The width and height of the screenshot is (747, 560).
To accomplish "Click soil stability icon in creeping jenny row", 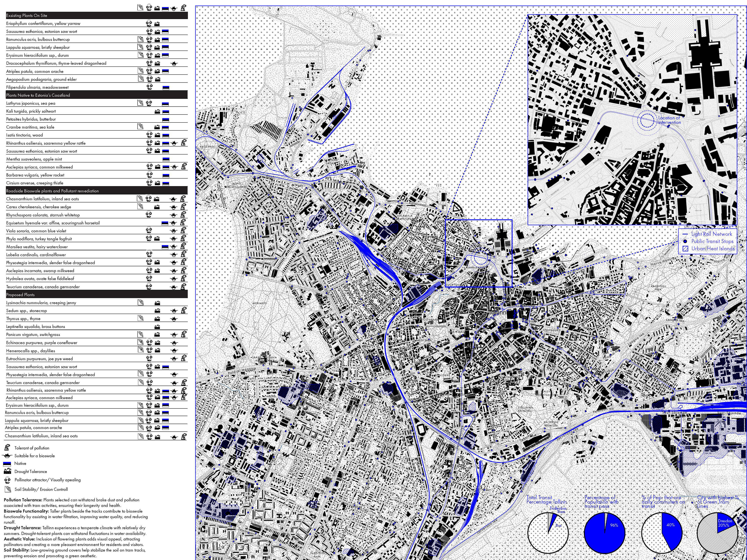I will 140,303.
